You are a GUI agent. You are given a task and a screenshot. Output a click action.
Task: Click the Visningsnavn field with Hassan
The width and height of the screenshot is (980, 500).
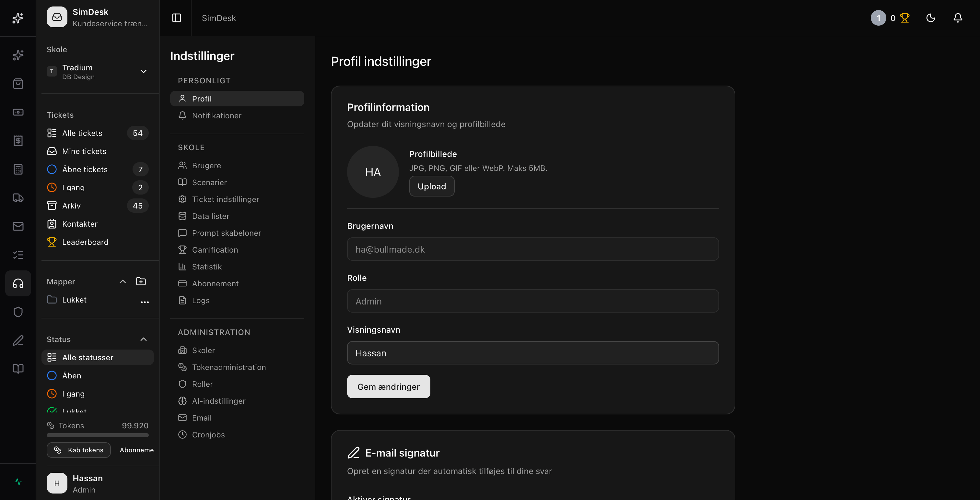click(x=532, y=353)
